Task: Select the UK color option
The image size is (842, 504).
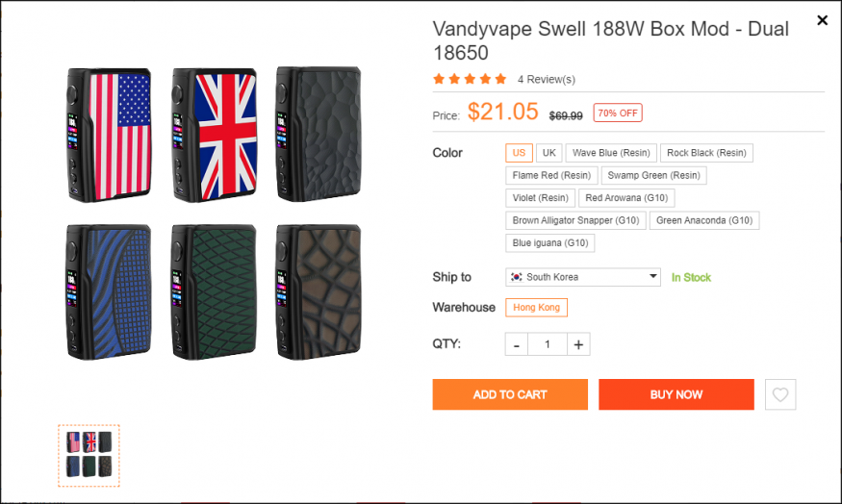Action: [549, 152]
